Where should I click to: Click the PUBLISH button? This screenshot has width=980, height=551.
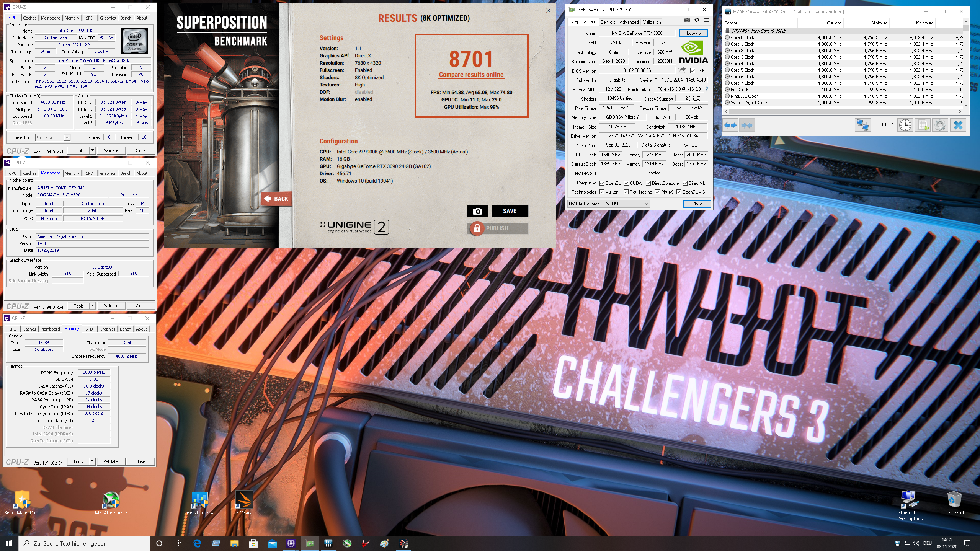pyautogui.click(x=497, y=228)
